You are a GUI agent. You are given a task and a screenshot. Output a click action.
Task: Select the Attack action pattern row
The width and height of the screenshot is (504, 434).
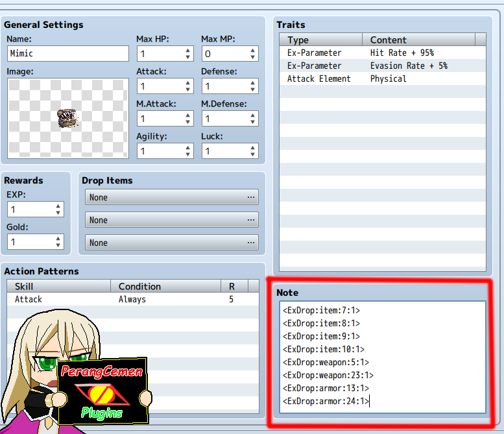(x=133, y=299)
